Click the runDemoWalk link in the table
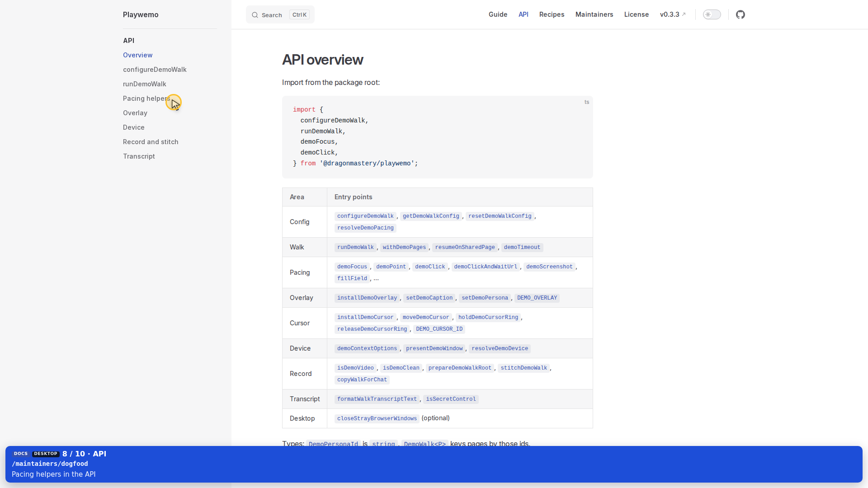 355,247
